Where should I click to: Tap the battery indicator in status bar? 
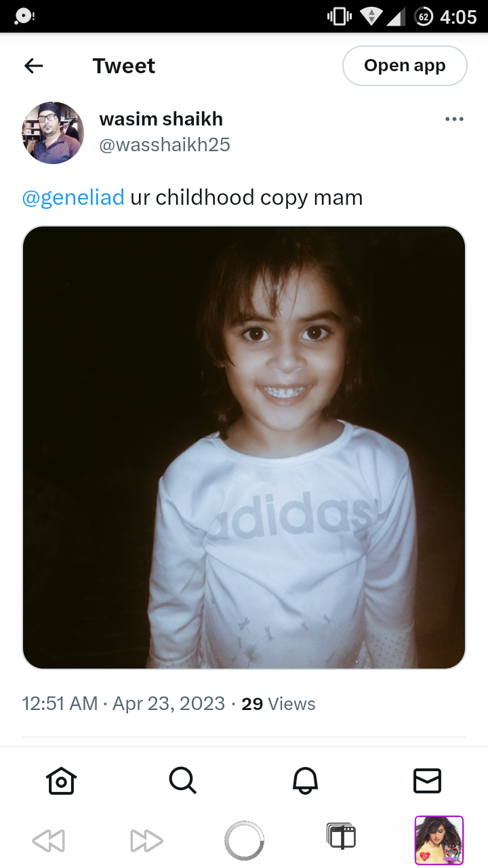(424, 16)
